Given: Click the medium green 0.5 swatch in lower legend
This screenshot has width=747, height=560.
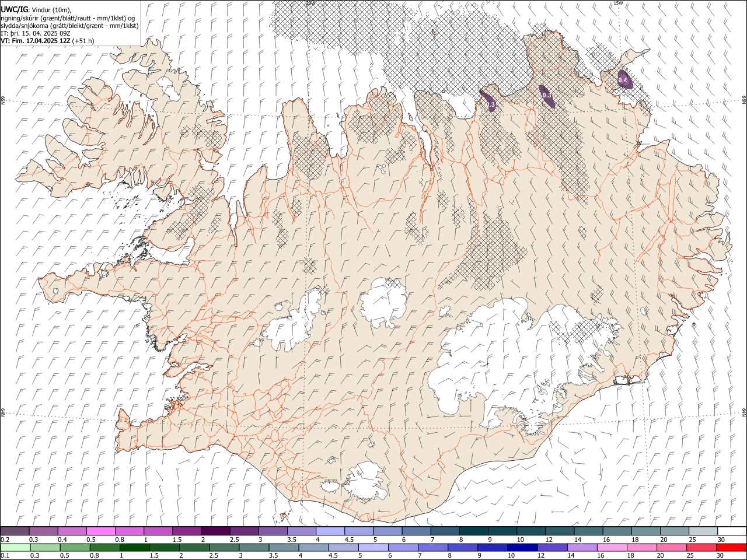Looking at the screenshot, I should (x=75, y=548).
